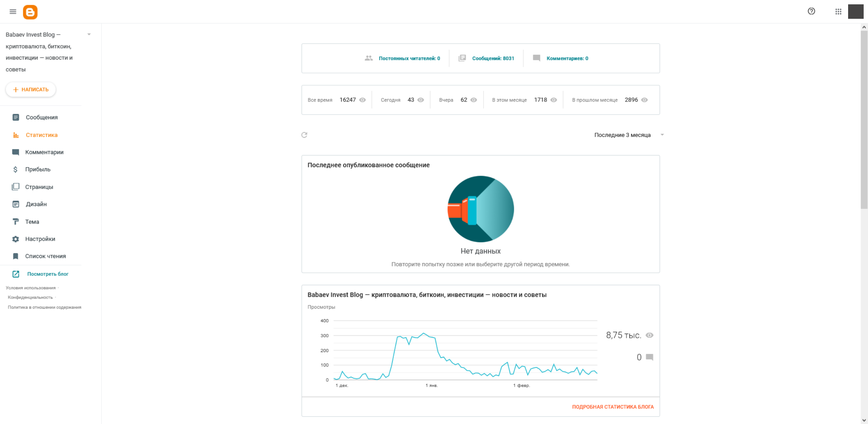Open the hamburger main menu
868x424 pixels.
pyautogui.click(x=13, y=12)
